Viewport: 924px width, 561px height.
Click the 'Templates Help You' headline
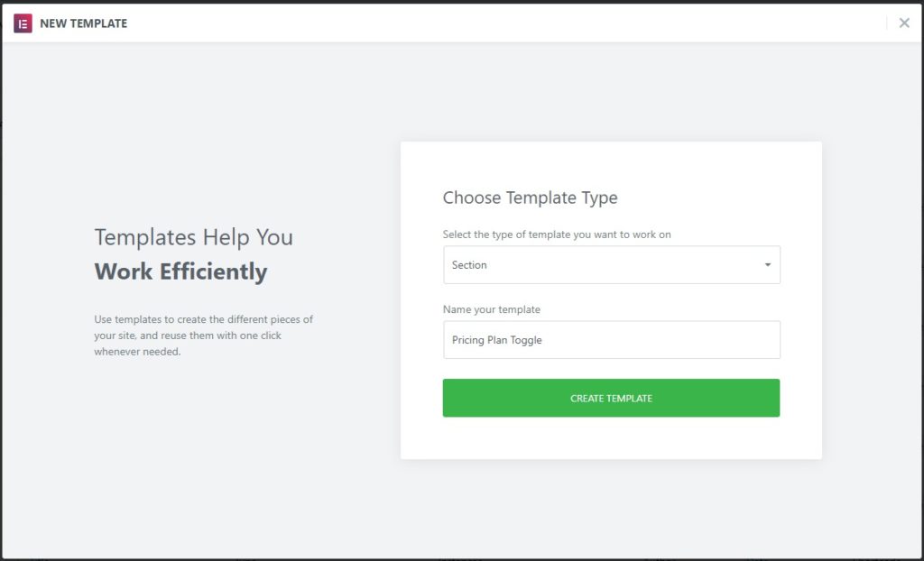click(x=193, y=237)
